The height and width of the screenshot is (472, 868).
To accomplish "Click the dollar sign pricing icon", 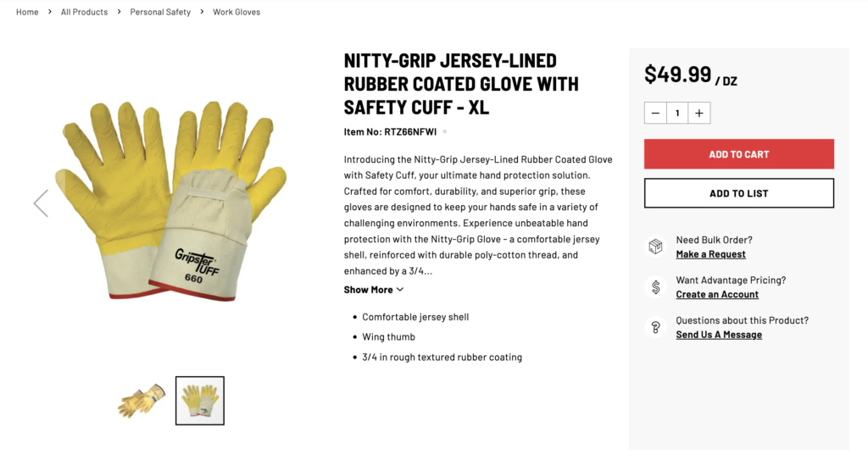I will point(655,286).
